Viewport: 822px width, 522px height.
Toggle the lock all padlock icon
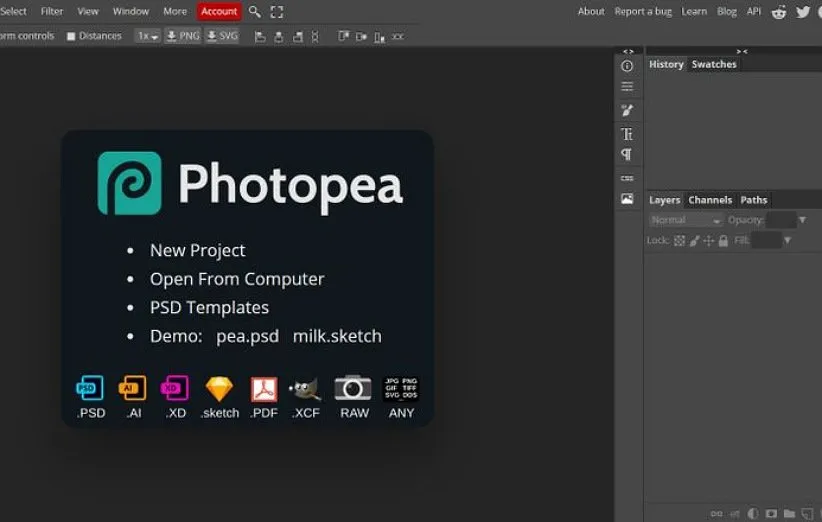723,241
